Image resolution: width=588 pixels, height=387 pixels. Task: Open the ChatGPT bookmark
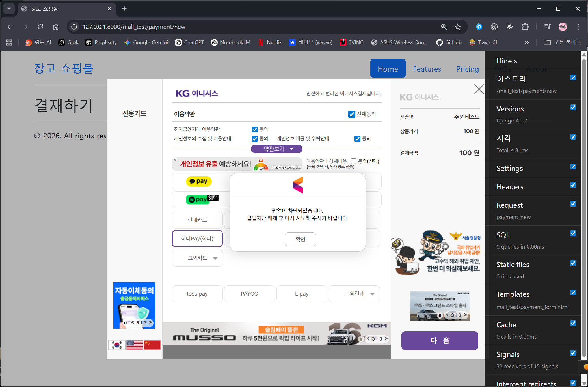(189, 42)
